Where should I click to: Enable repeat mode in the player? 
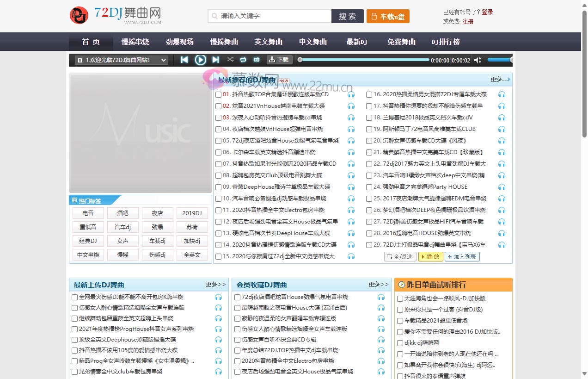[243, 60]
